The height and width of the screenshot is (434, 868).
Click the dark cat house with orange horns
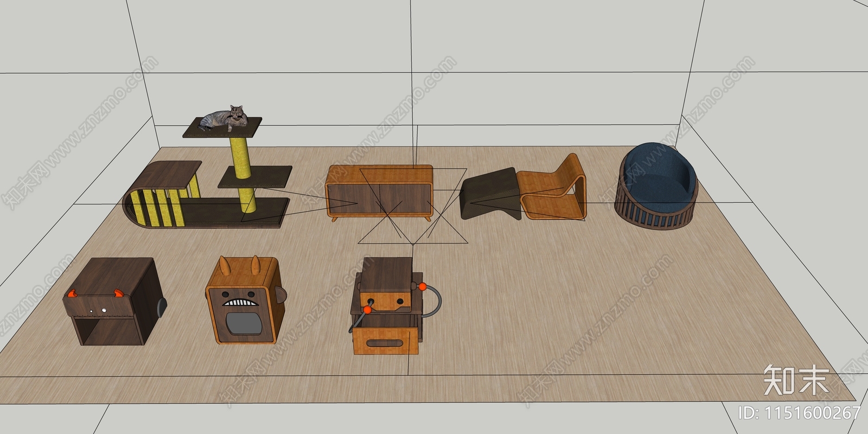[115, 301]
